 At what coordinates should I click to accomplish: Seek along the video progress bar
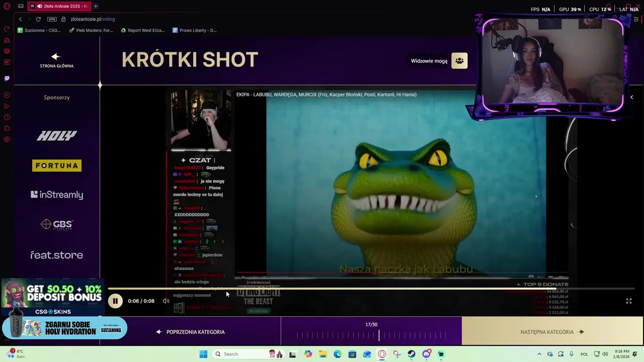pyautogui.click(x=371, y=289)
